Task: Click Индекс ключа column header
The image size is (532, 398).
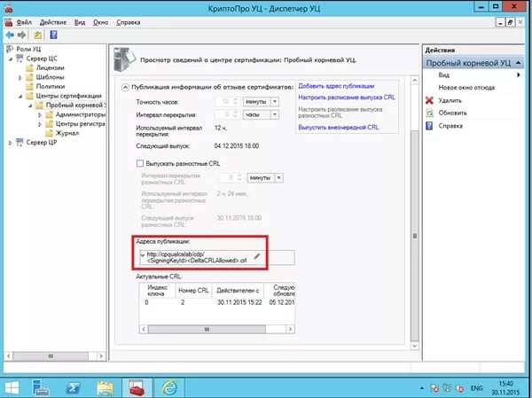Action: [157, 291]
